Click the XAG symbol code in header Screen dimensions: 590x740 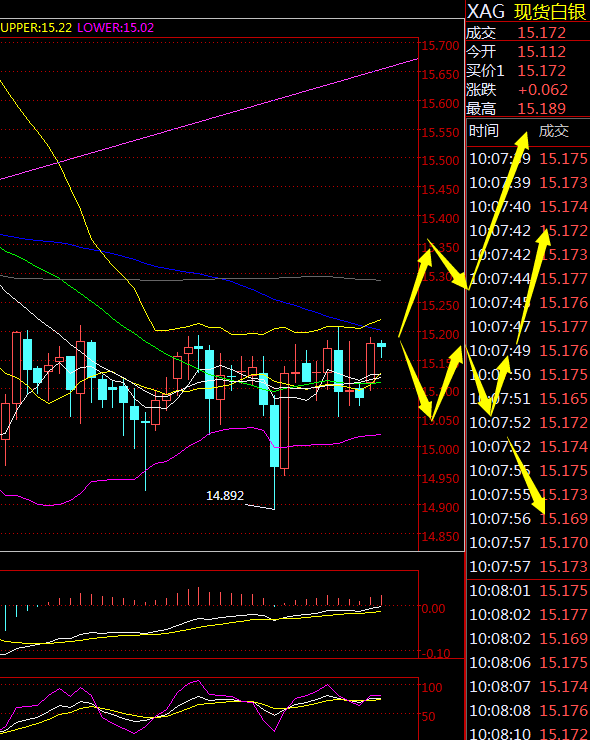coord(486,11)
